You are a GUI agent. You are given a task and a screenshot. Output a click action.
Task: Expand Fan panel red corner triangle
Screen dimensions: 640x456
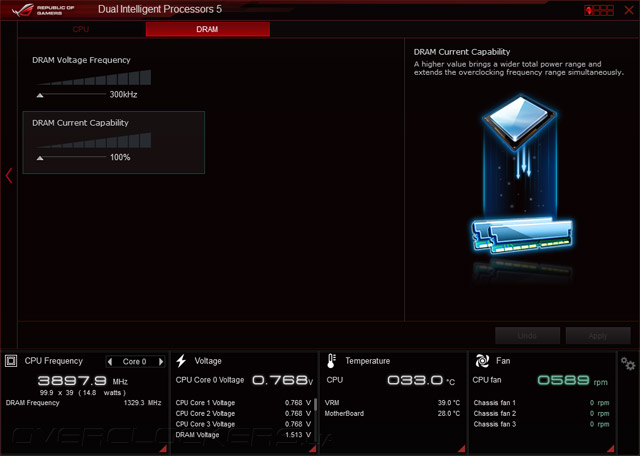tap(611, 449)
